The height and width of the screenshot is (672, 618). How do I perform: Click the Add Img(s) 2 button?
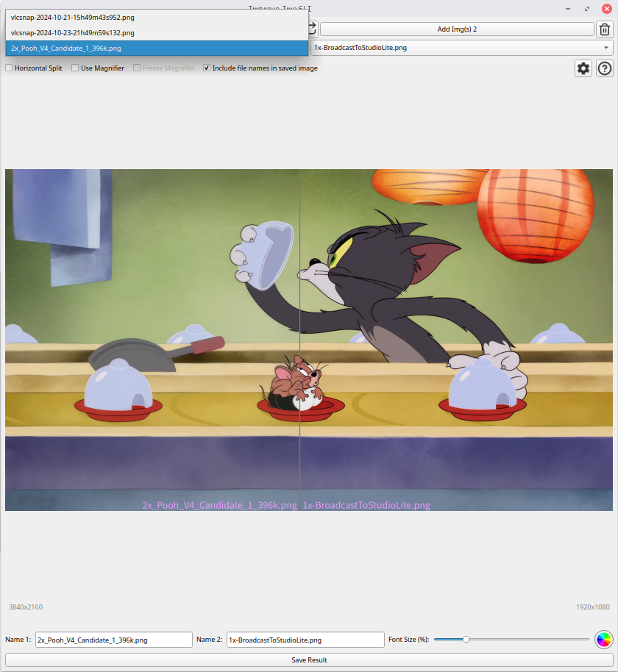(457, 29)
